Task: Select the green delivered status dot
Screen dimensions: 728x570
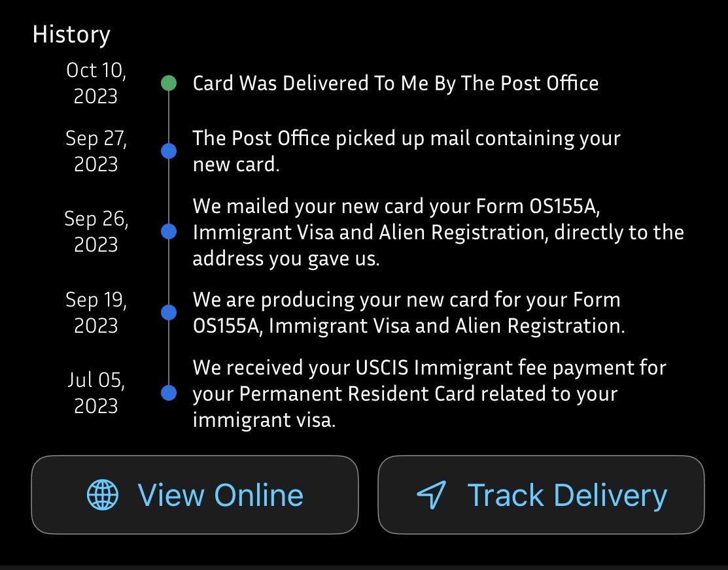Action: [169, 84]
